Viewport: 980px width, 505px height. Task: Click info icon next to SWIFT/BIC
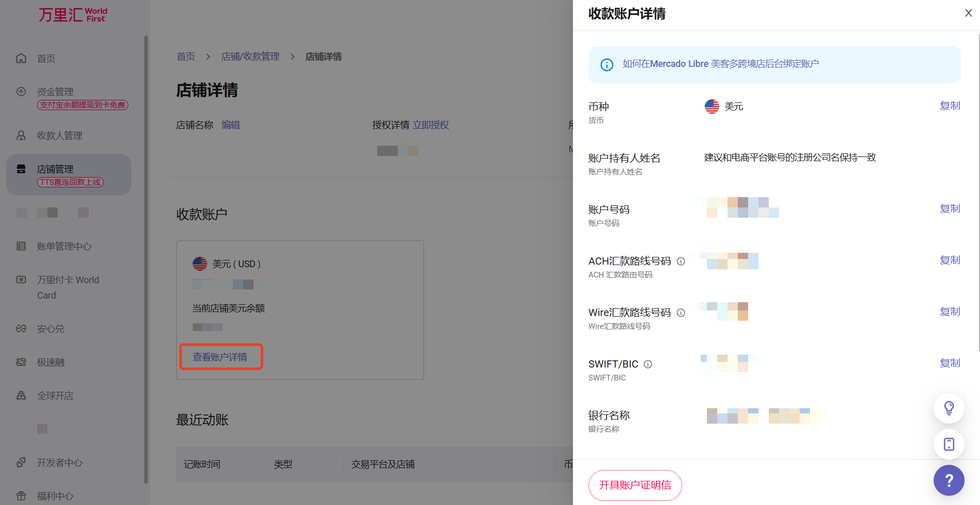(x=648, y=364)
